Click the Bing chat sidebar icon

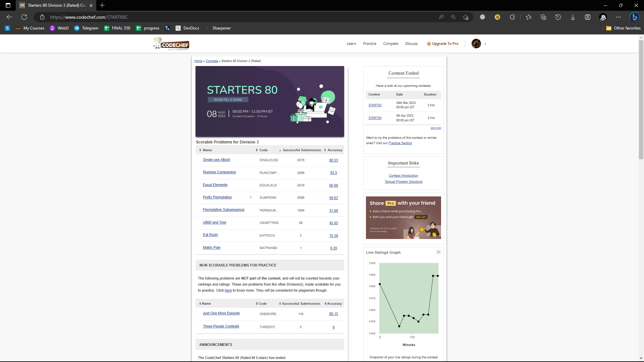click(634, 17)
